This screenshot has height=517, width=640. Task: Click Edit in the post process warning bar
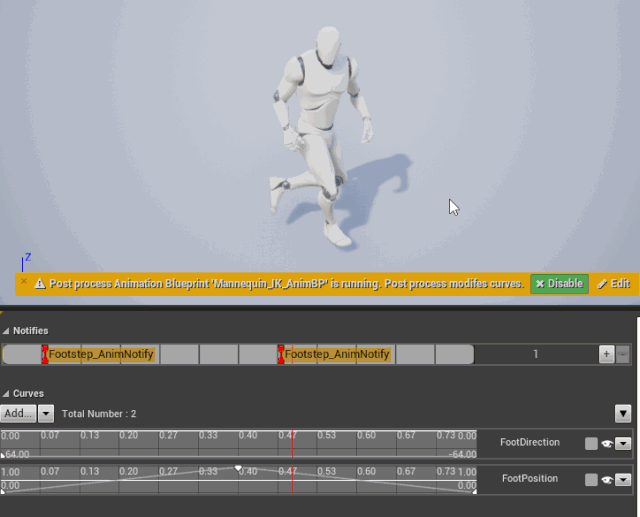coord(614,284)
